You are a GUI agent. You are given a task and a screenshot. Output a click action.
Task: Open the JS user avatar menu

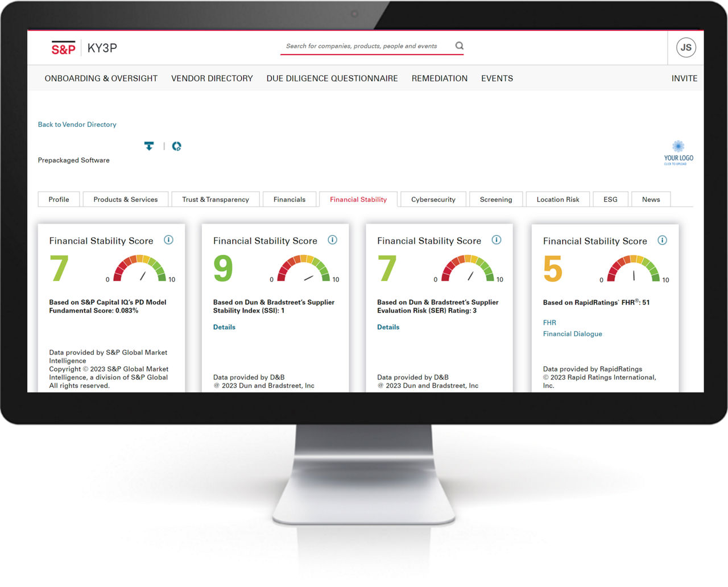(686, 47)
